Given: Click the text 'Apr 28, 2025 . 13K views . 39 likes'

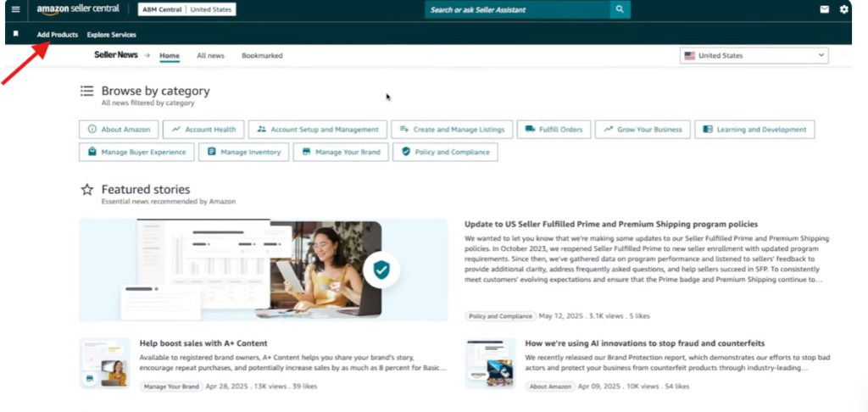Looking at the screenshot, I should point(261,387).
